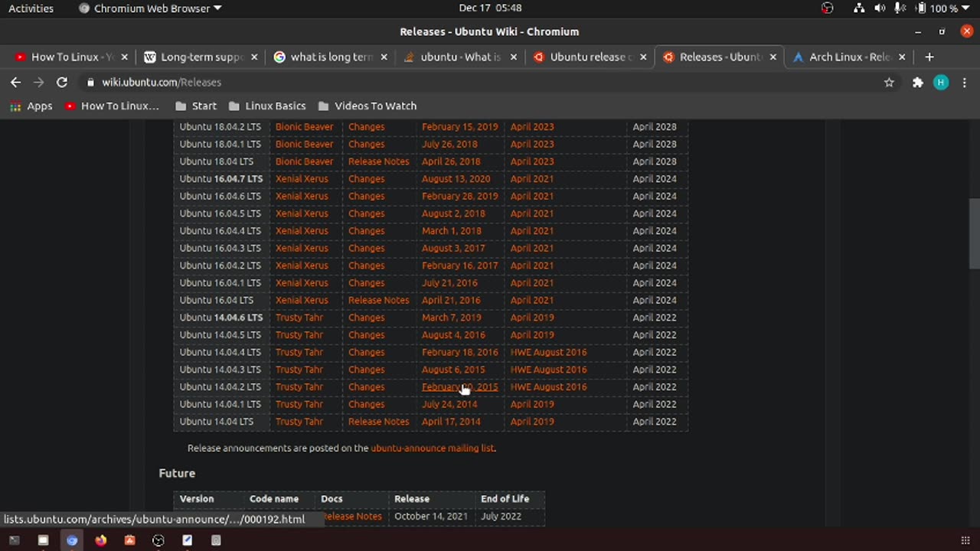Open Changes link in Ubuntu 16.04.7 LTS row
Viewport: 980px width, 551px height.
[x=367, y=179]
